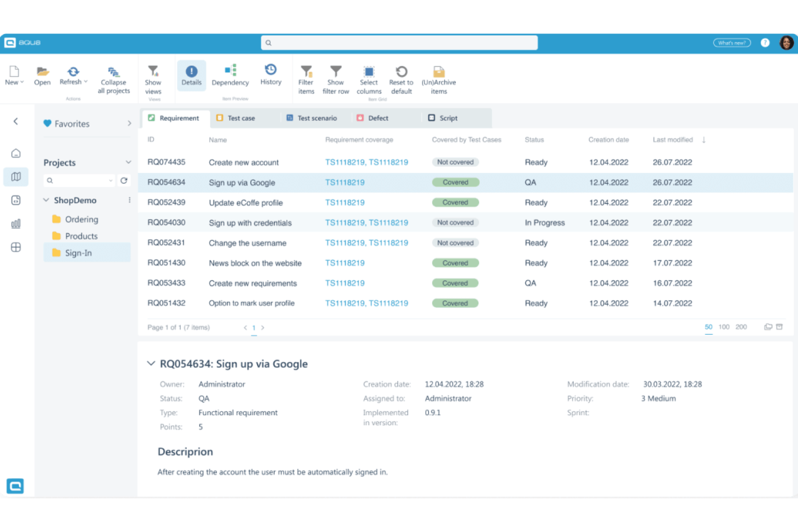
Task: Click the (Un)Archive items icon
Action: [439, 71]
